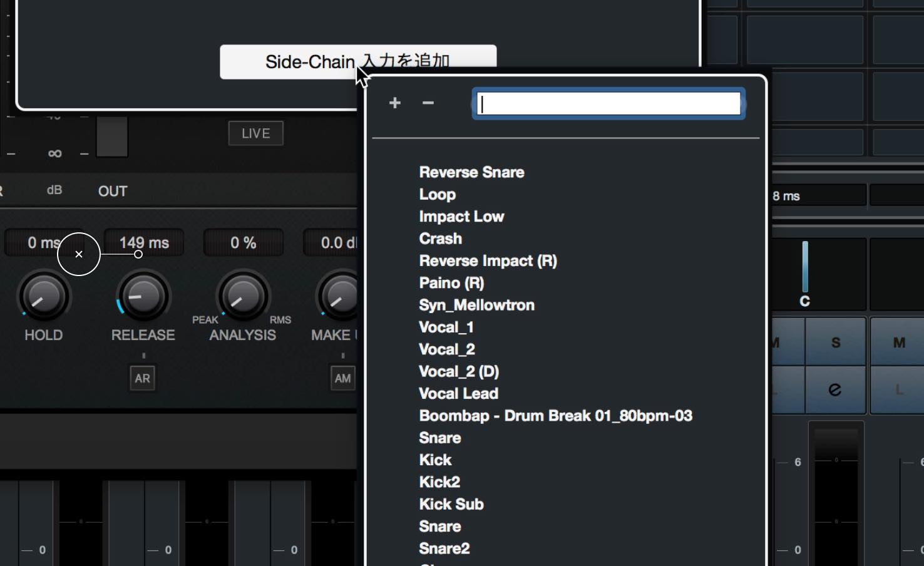Screen dimensions: 924x566
Task: Click the pan control labeled C
Action: click(805, 274)
